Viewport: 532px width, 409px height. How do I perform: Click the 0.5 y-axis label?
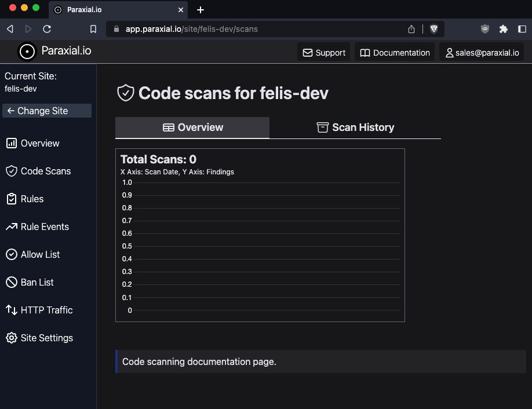tap(127, 246)
